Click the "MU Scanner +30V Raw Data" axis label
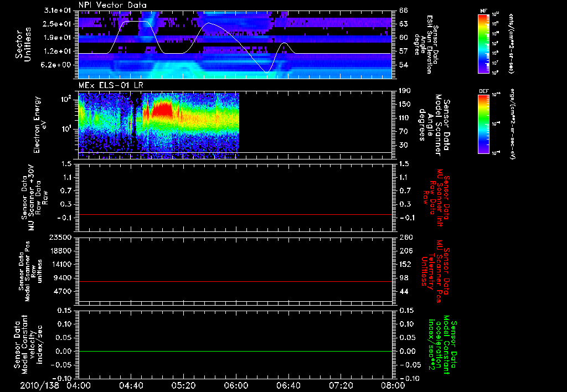 pyautogui.click(x=35, y=198)
